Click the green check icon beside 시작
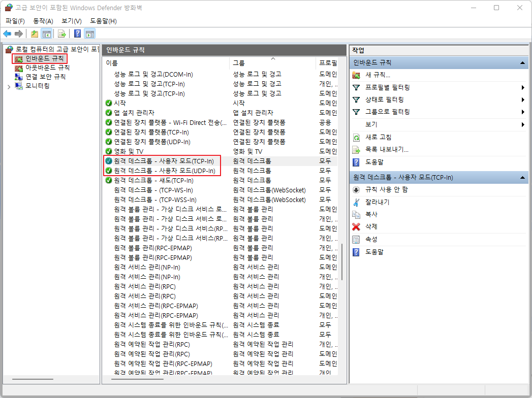 (109, 103)
